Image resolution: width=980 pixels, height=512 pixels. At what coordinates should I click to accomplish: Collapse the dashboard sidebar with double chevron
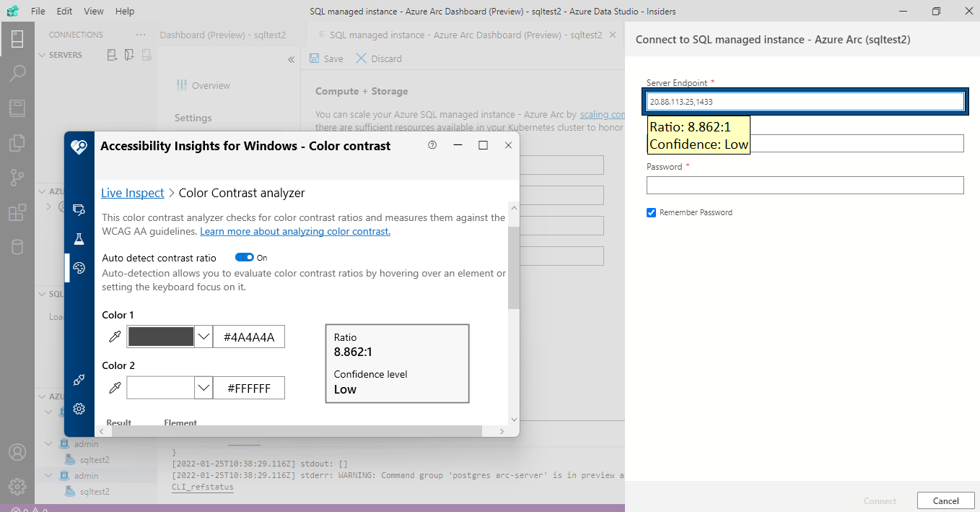coord(291,60)
